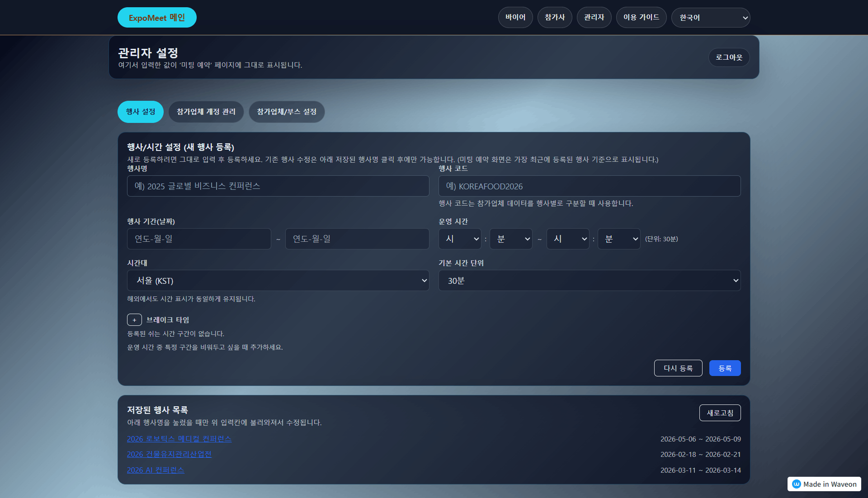Open the end minute 분 dropdown
The image size is (868, 498).
pos(618,239)
